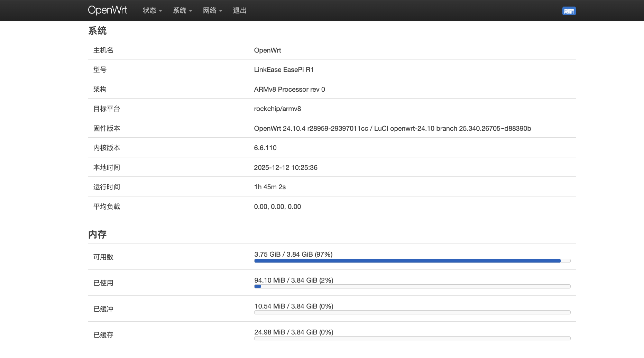
Task: Select the 本地时间 row label
Action: [107, 167]
